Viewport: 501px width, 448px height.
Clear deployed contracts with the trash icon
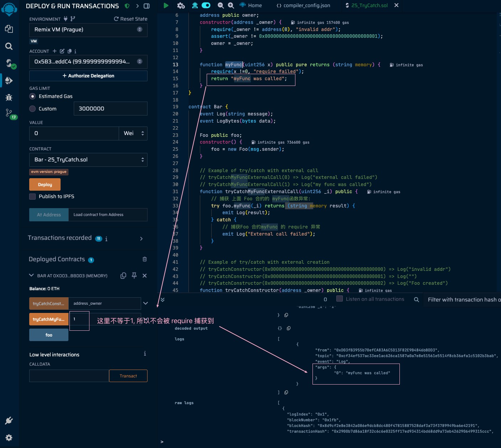145,259
